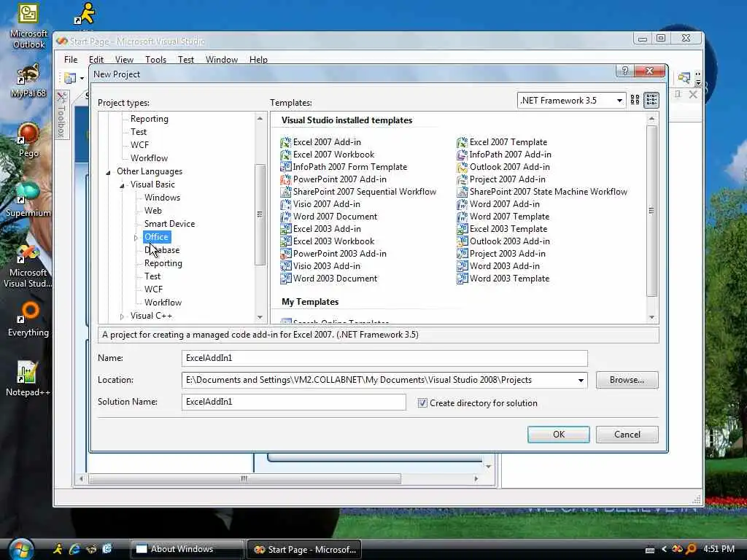Switch templates view to large icons
This screenshot has height=560, width=747.
click(635, 100)
